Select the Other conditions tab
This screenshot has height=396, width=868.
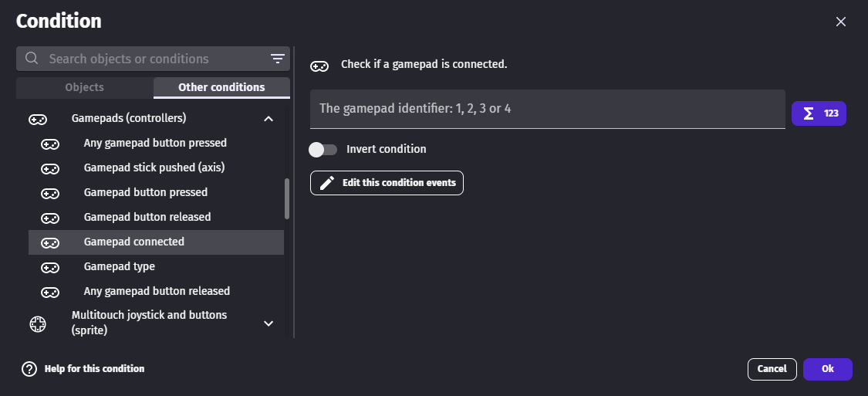221,87
